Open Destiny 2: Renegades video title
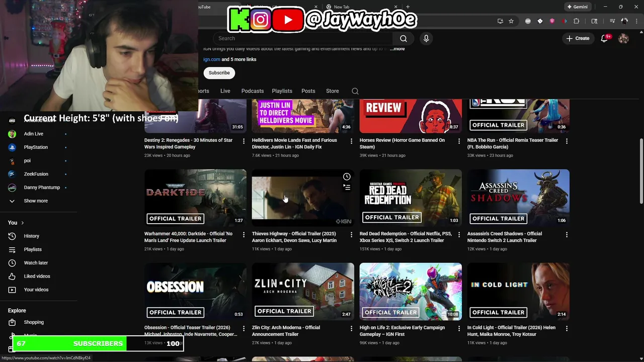Image resolution: width=644 pixels, height=362 pixels. click(188, 143)
